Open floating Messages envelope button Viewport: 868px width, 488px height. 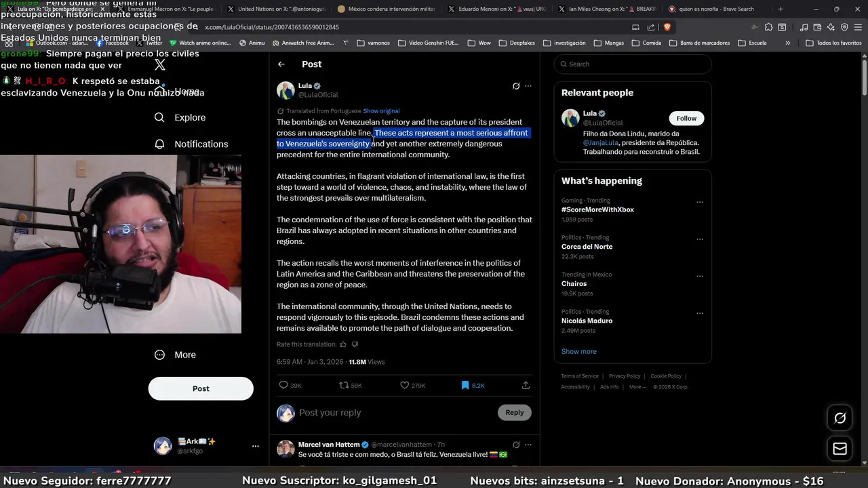tap(840, 449)
